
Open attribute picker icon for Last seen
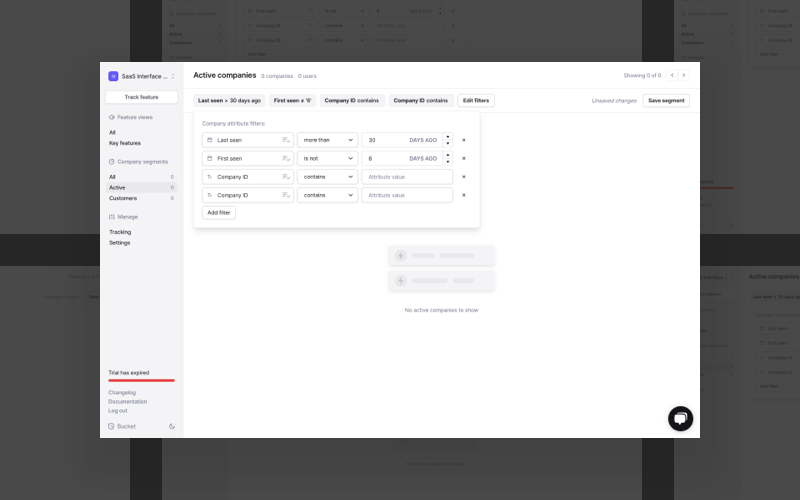pos(286,140)
